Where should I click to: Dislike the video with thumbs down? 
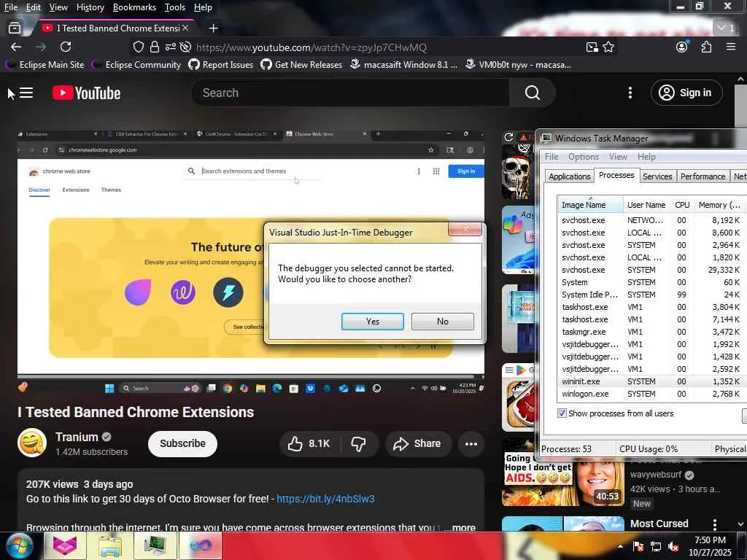tap(358, 444)
